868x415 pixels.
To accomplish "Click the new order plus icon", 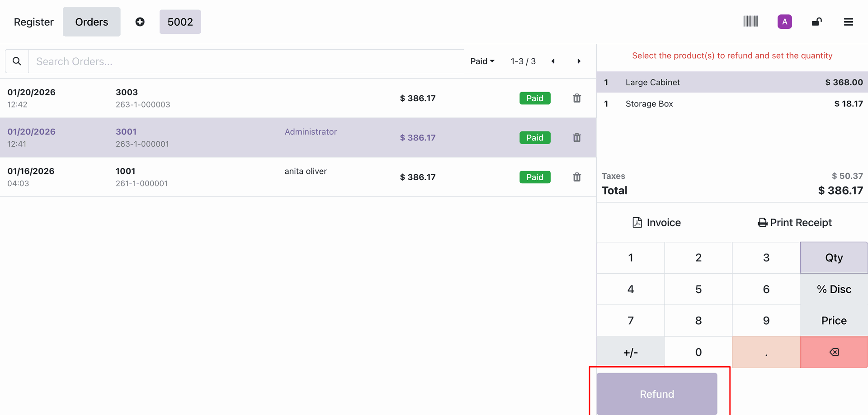I will pos(140,22).
